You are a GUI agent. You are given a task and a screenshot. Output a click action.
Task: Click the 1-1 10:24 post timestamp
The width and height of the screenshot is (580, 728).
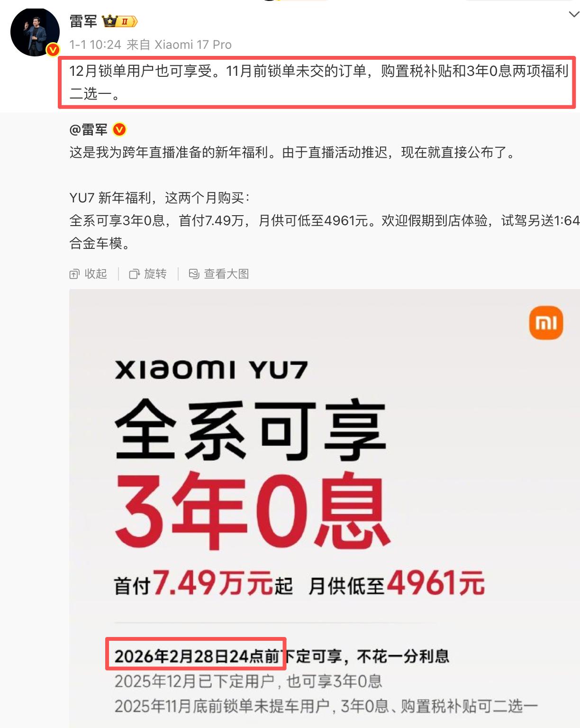95,45
